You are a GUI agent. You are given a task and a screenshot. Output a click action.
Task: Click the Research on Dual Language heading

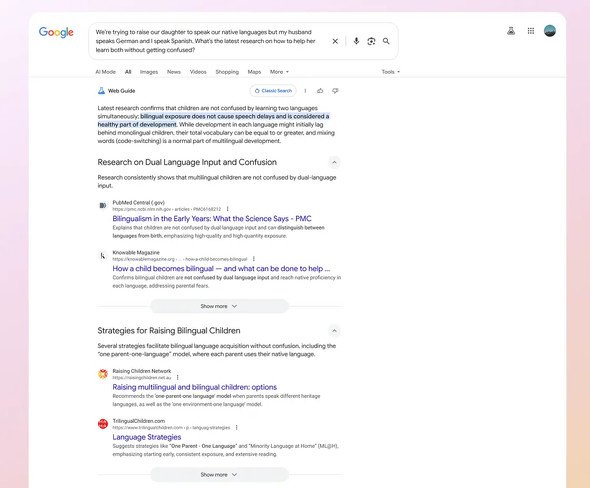187,162
